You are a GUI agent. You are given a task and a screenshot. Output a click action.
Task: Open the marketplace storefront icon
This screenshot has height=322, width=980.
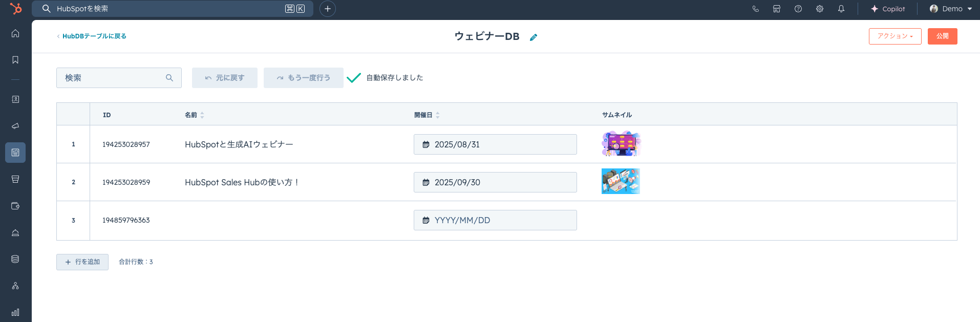point(777,9)
